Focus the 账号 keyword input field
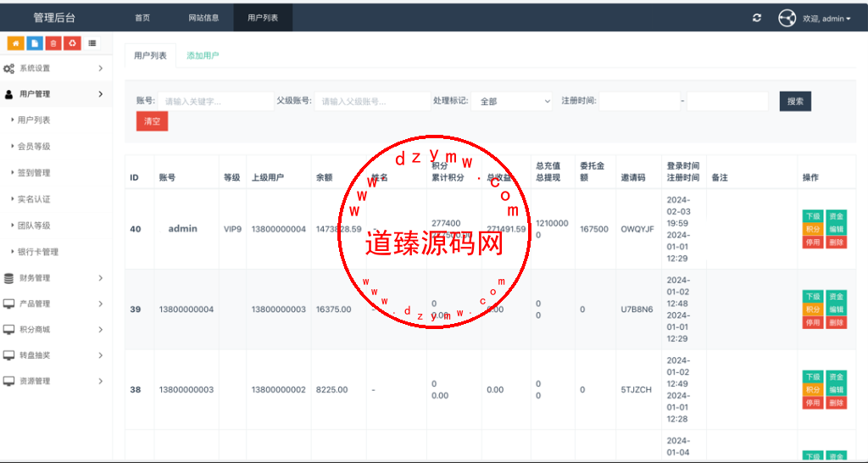Image resolution: width=868 pixels, height=463 pixels. [216, 102]
